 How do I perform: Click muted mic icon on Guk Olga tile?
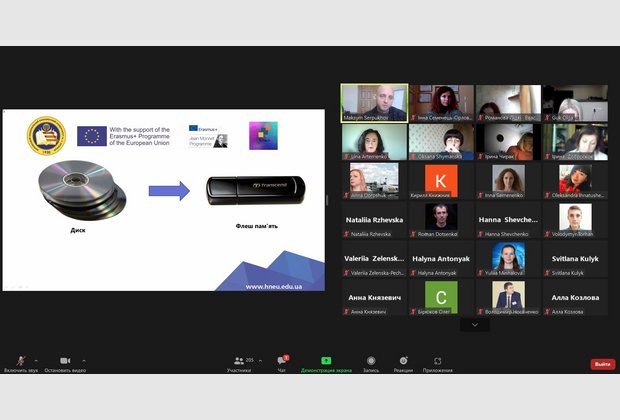(548, 117)
